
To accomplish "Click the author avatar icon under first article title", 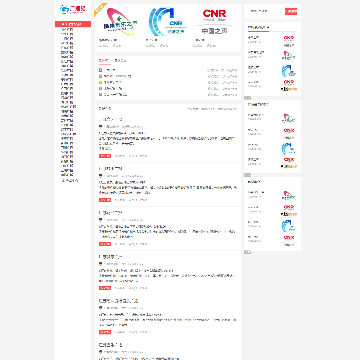I will click(x=100, y=127).
